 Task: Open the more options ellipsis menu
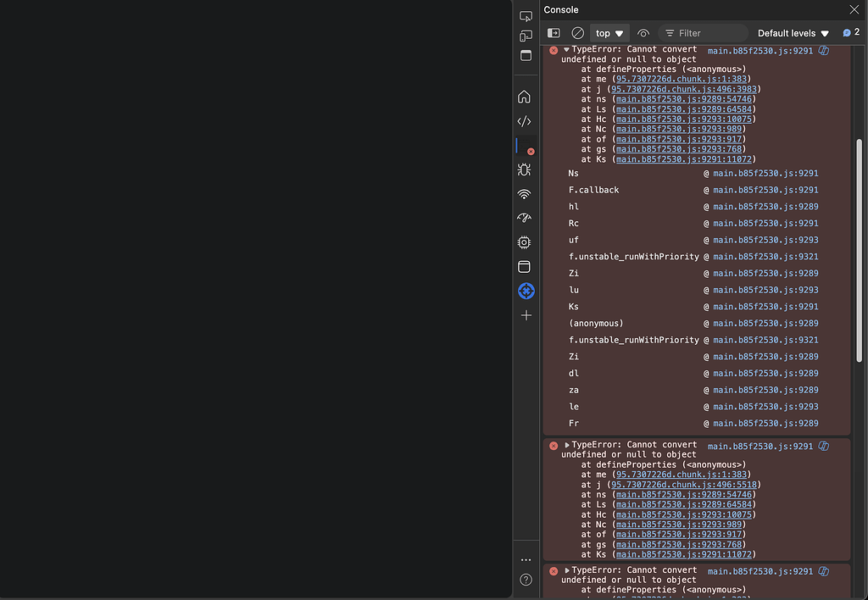tap(526, 559)
